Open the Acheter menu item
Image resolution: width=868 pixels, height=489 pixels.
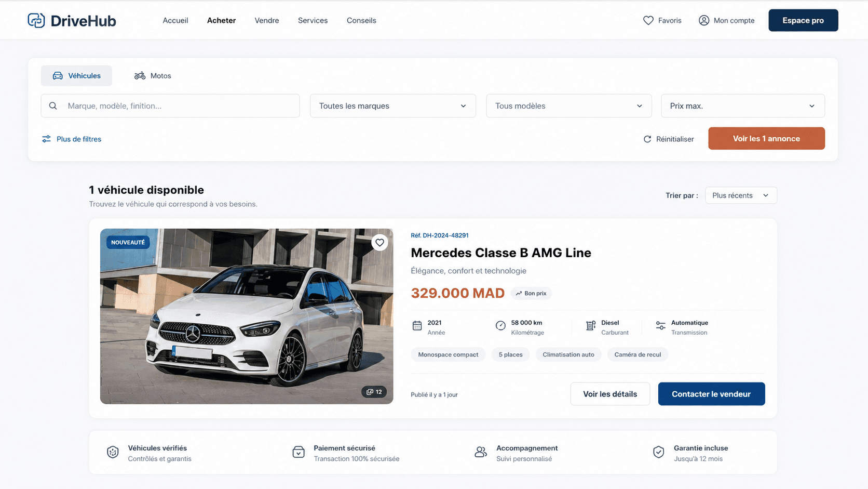[x=221, y=20]
